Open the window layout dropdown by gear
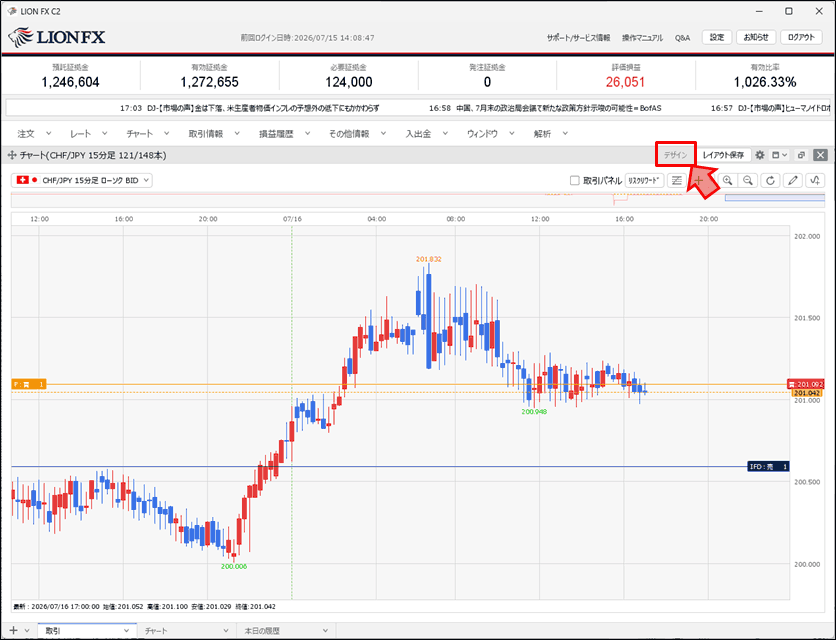The height and width of the screenshot is (640, 836). [779, 155]
